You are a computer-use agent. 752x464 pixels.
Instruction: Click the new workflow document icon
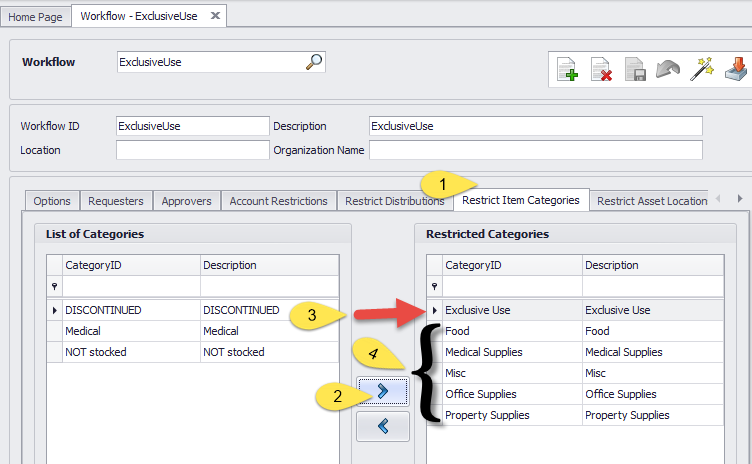[567, 70]
